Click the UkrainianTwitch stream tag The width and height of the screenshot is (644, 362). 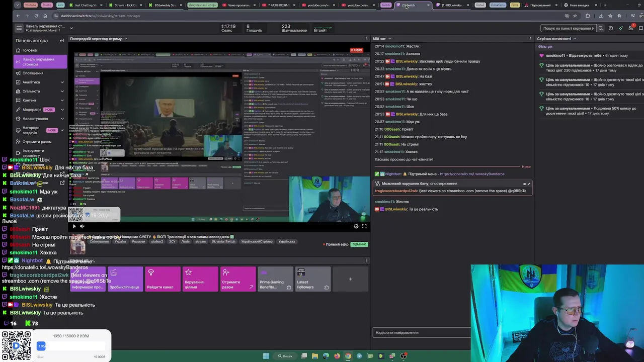click(223, 241)
